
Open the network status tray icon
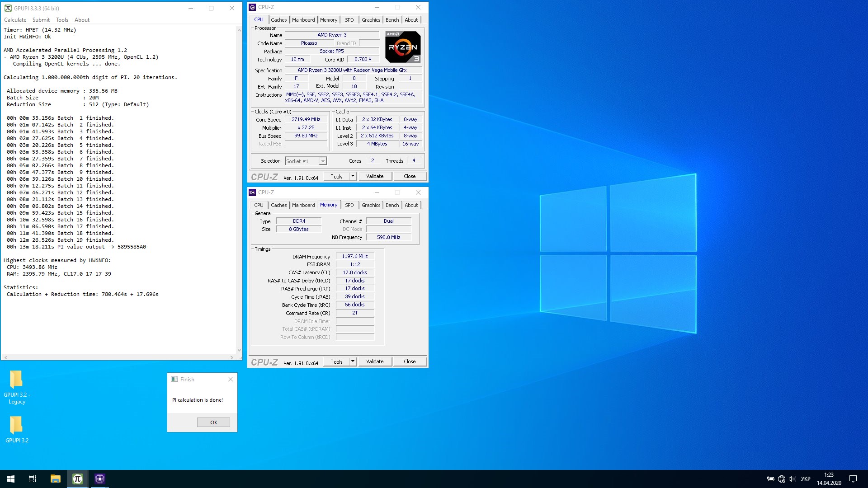coord(782,479)
